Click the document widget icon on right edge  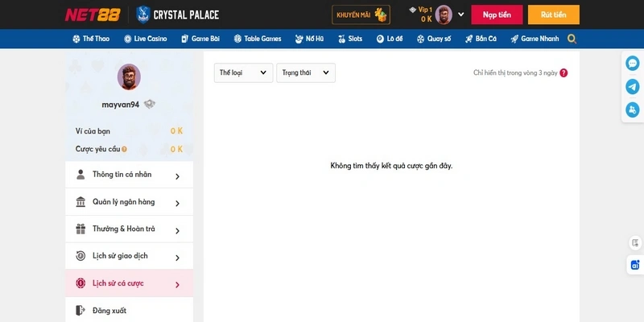[x=636, y=243]
